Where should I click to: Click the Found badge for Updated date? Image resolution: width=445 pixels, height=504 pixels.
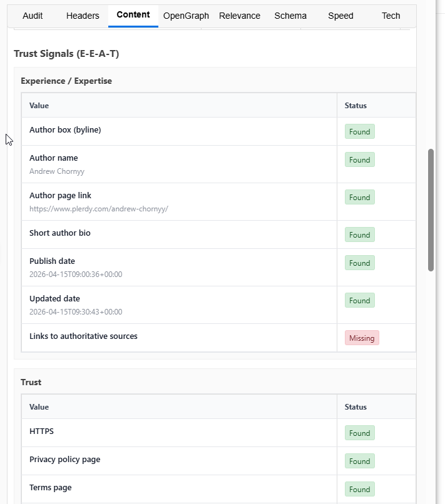coord(359,301)
